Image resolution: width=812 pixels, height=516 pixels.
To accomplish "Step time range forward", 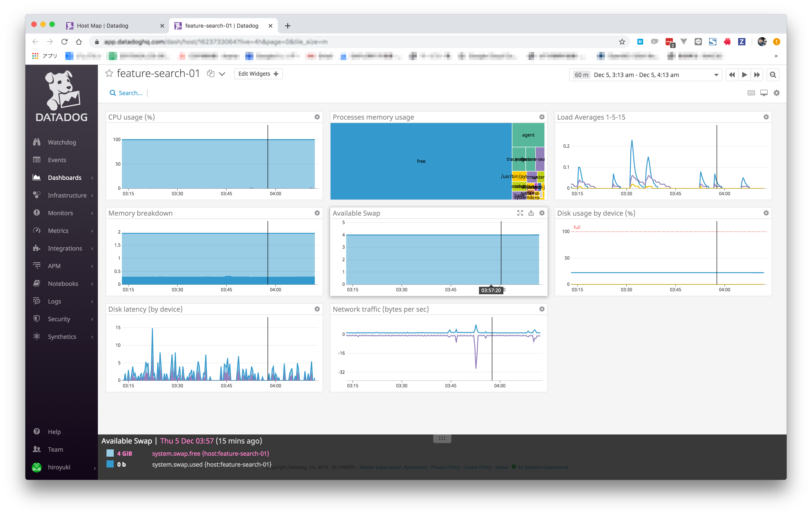I will point(757,75).
